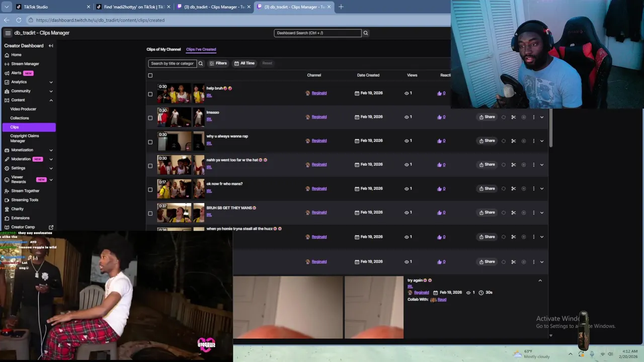
Task: Open three-dot menu for 'lmaaao' clip
Action: coord(534,117)
